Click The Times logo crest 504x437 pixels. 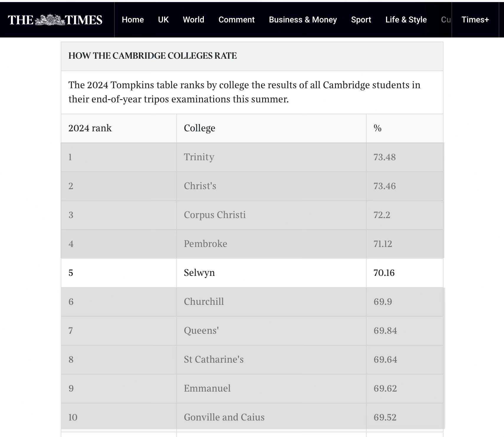(x=50, y=20)
